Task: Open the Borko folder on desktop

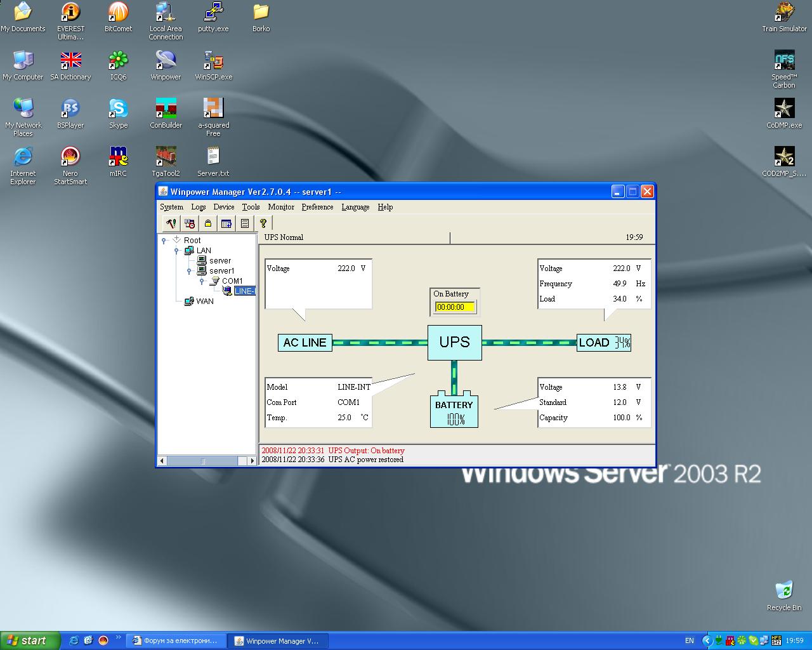Action: [261, 18]
